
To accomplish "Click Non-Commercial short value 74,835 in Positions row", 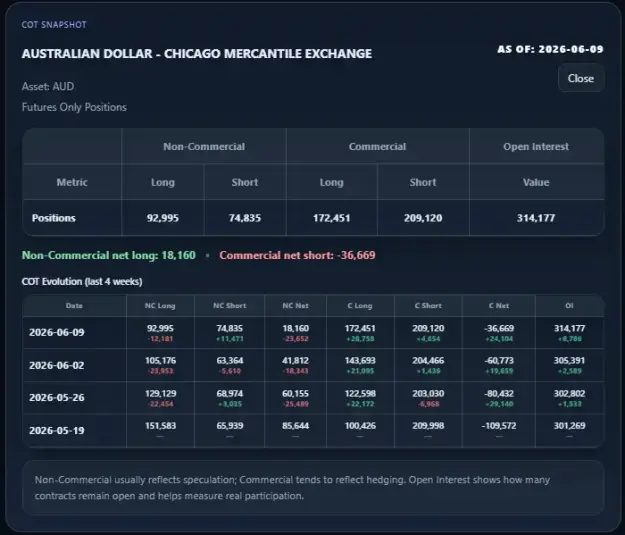I will 245,218.
